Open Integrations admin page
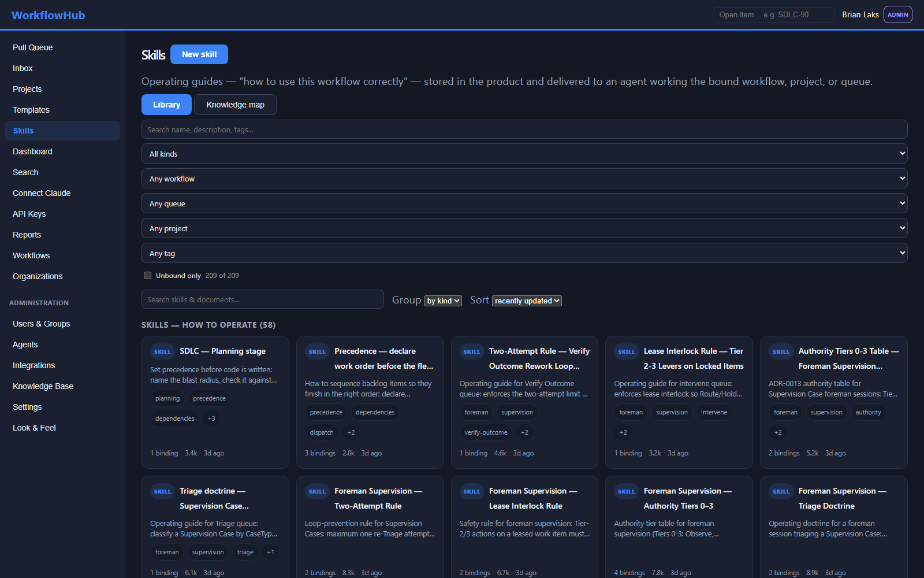The width and height of the screenshot is (924, 578). click(x=62, y=365)
